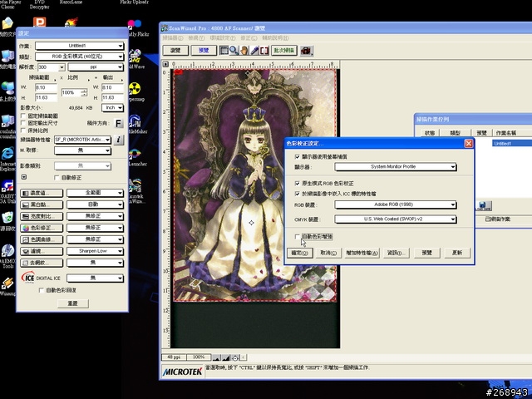The image size is (532, 399).
Task: Click the Digital ICE logo
Action: click(27, 277)
